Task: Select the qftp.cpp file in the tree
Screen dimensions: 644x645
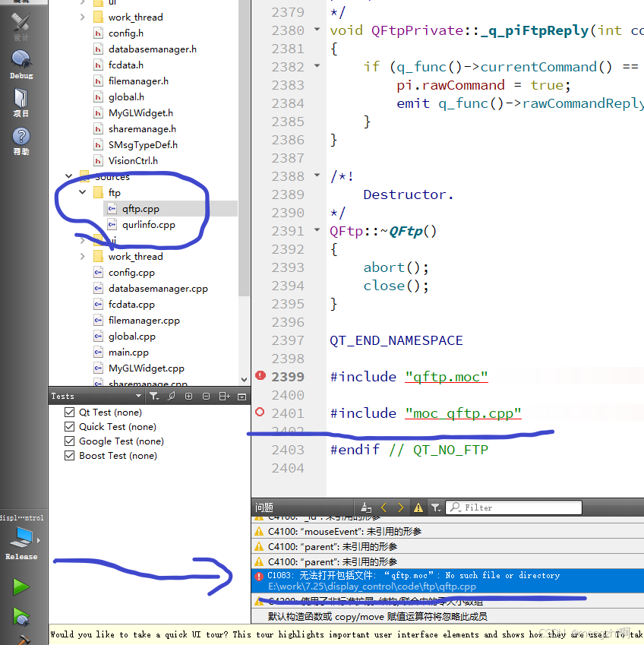Action: click(x=142, y=207)
